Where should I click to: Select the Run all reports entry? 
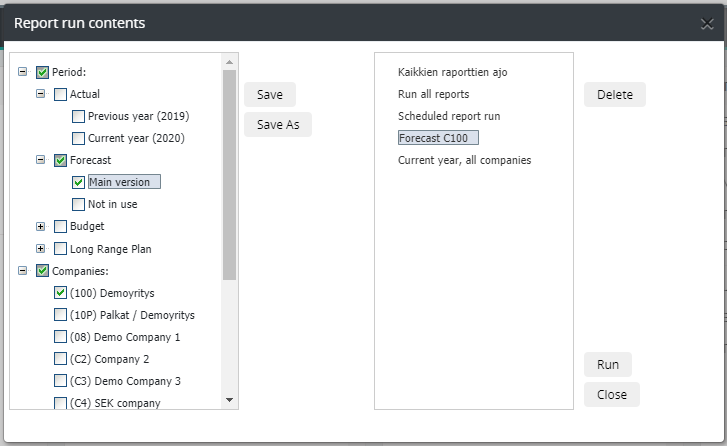click(434, 94)
